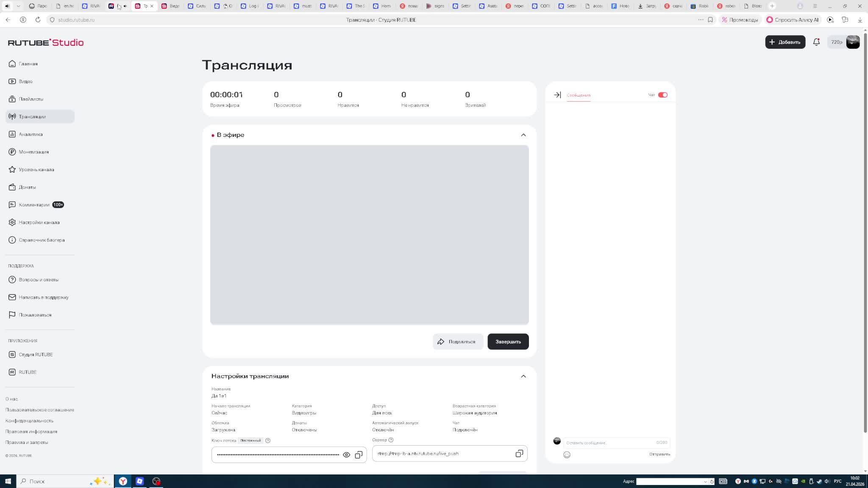The height and width of the screenshot is (488, 868).
Task: Disable the chat toggle switch
Action: pos(662,95)
